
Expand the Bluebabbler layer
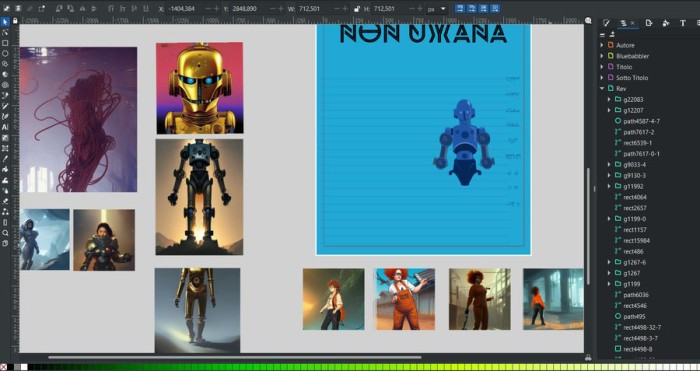[x=602, y=56]
